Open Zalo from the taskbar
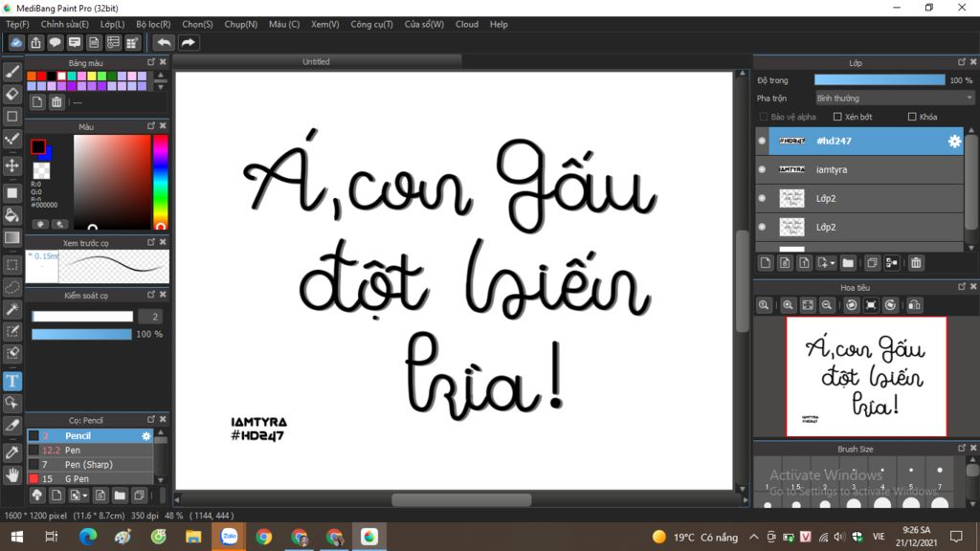 pyautogui.click(x=229, y=537)
